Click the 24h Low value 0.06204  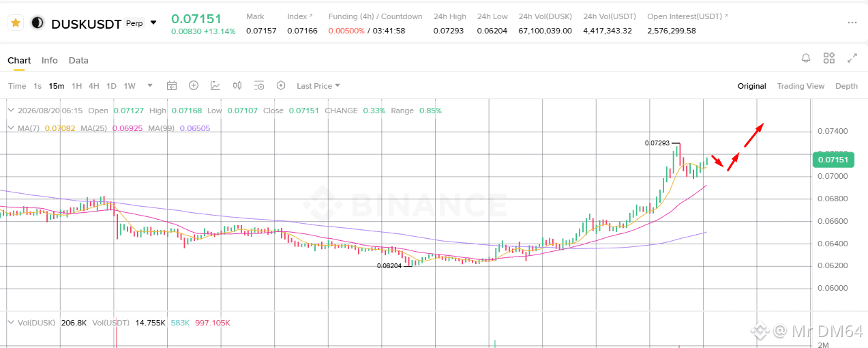492,31
